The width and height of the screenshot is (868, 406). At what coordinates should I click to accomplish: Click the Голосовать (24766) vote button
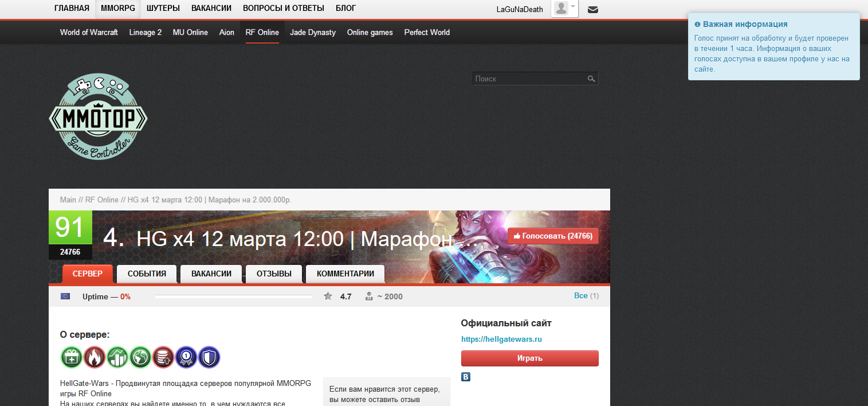pos(553,236)
